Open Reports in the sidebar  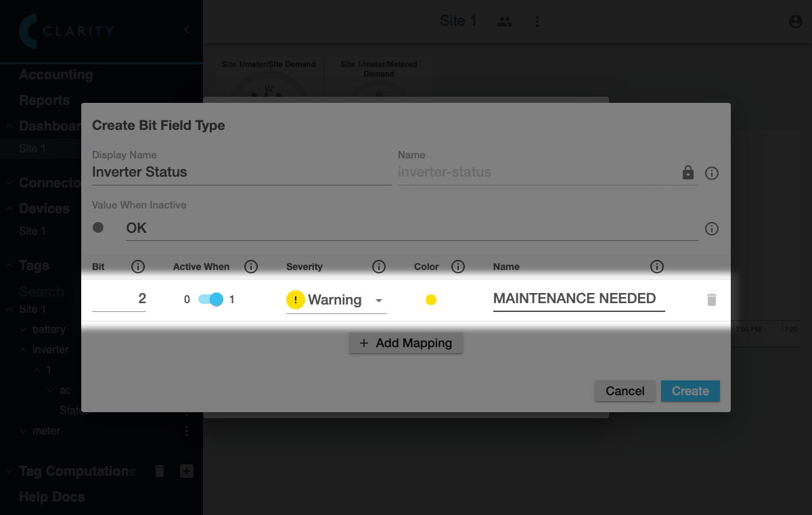coord(45,100)
